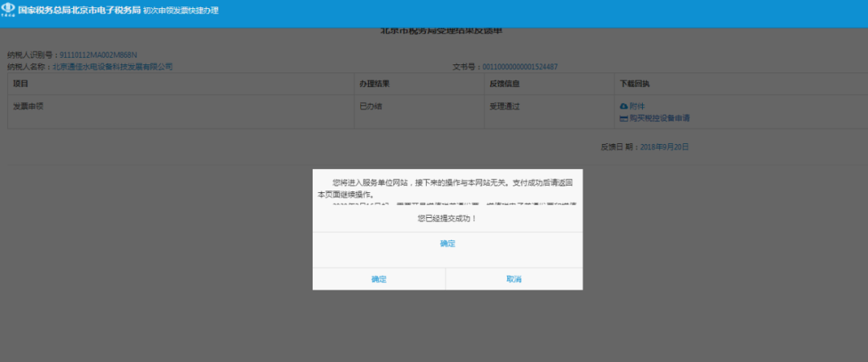Click the 已办结 result cell
The width and height of the screenshot is (868, 362).
(x=371, y=106)
